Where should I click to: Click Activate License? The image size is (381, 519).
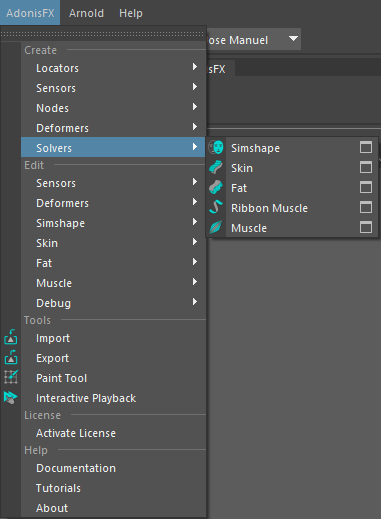click(113, 433)
